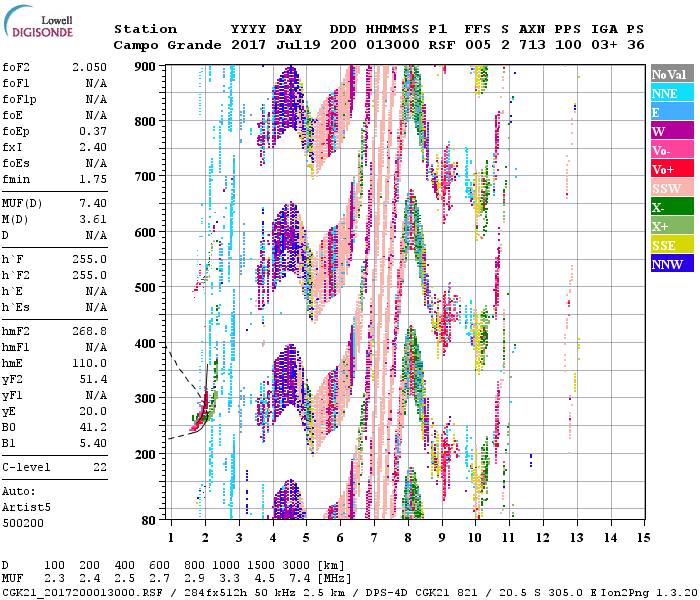The width and height of the screenshot is (700, 600).
Task: Select the NNW dark blue legend entry
Action: click(x=672, y=265)
